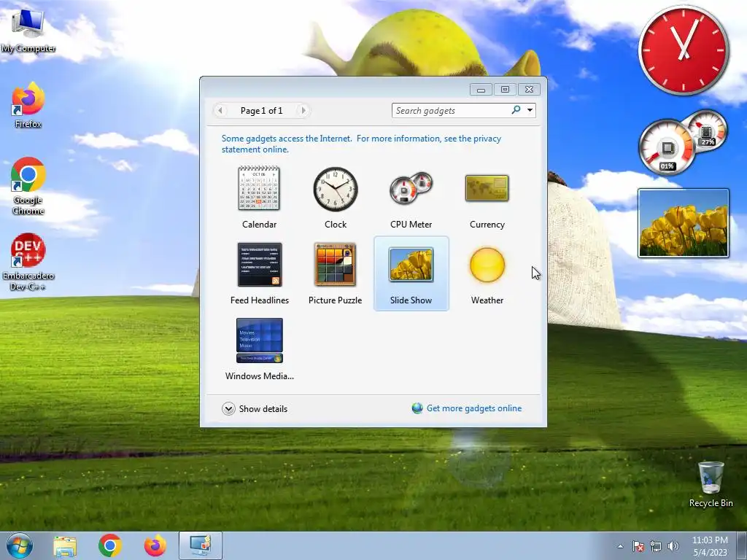This screenshot has height=560, width=747.
Task: Open the Windows Start button
Action: (20, 545)
